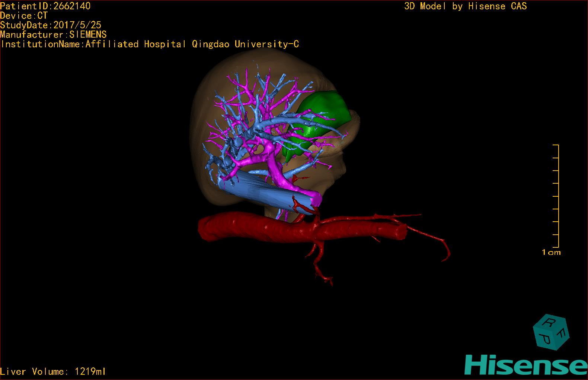Select the StudyDate:2017/5/25 text
This screenshot has width=588, height=380.
pos(51,25)
